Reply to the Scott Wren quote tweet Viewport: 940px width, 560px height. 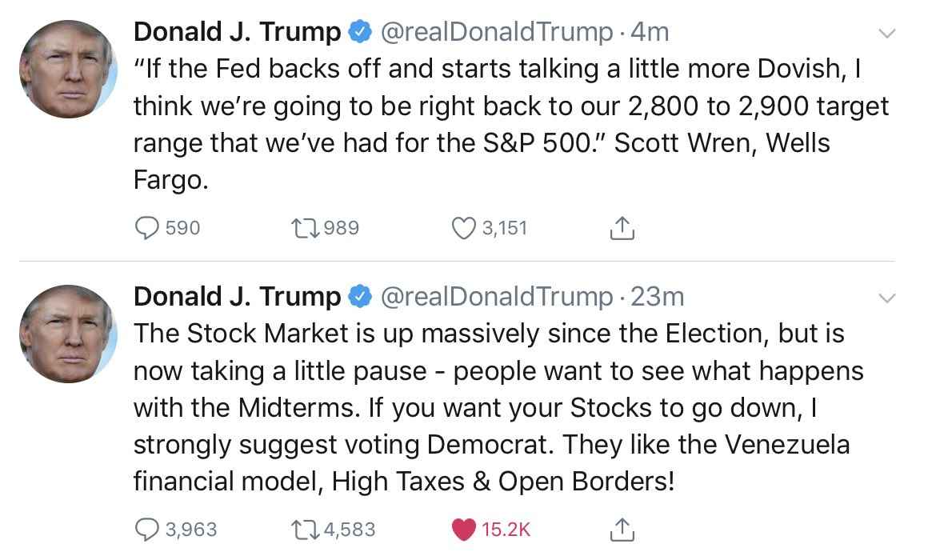(147, 229)
